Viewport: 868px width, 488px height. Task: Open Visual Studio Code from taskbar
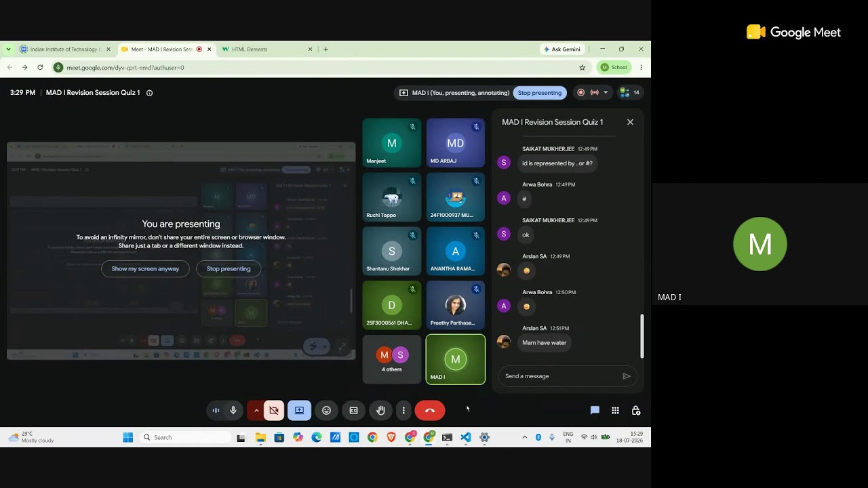tap(466, 437)
